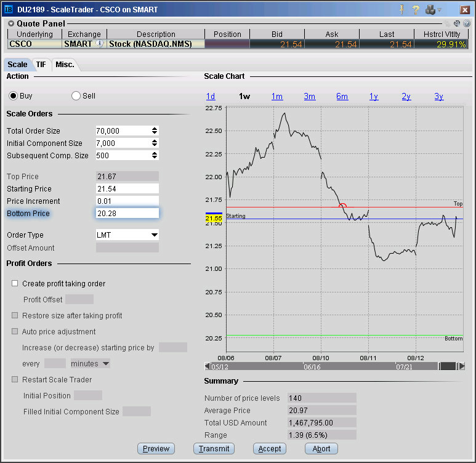This screenshot has height=463, width=476.
Task: Adjust Subsequent Comp. Size stepper arrows
Action: (x=155, y=155)
